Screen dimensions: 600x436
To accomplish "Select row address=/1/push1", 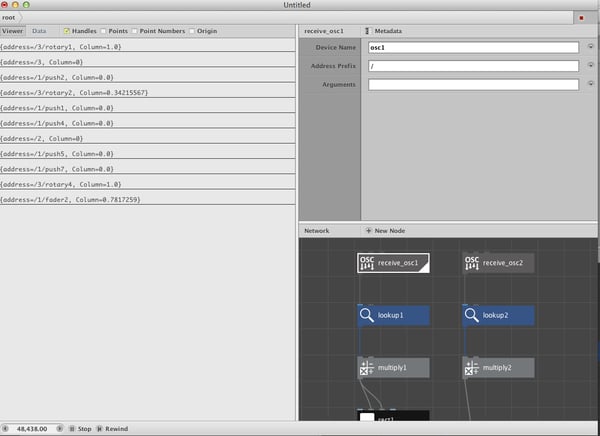I will 147,108.
